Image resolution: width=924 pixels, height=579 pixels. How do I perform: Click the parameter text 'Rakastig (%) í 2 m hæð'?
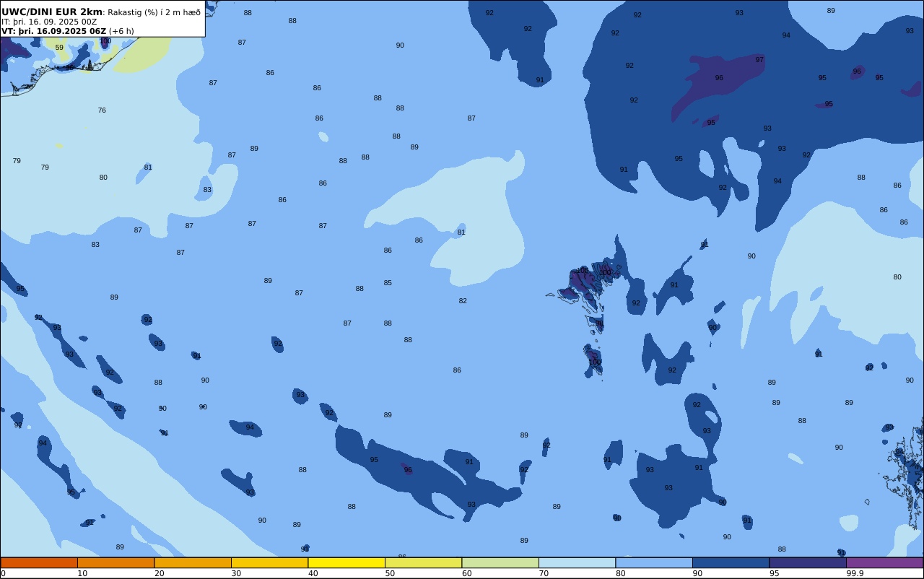pyautogui.click(x=154, y=12)
